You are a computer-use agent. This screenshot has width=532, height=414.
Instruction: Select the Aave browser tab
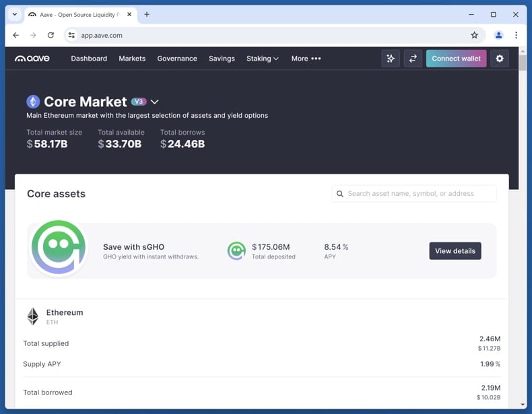coord(80,15)
